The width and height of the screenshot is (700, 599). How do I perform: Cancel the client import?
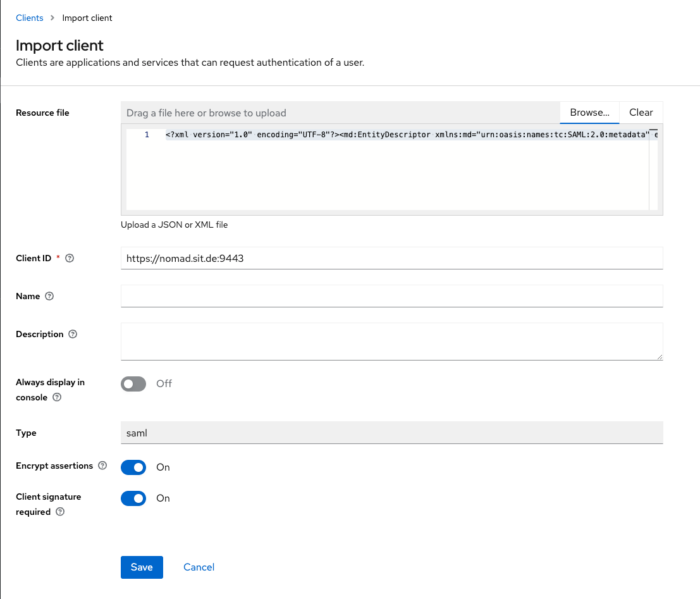(x=199, y=567)
